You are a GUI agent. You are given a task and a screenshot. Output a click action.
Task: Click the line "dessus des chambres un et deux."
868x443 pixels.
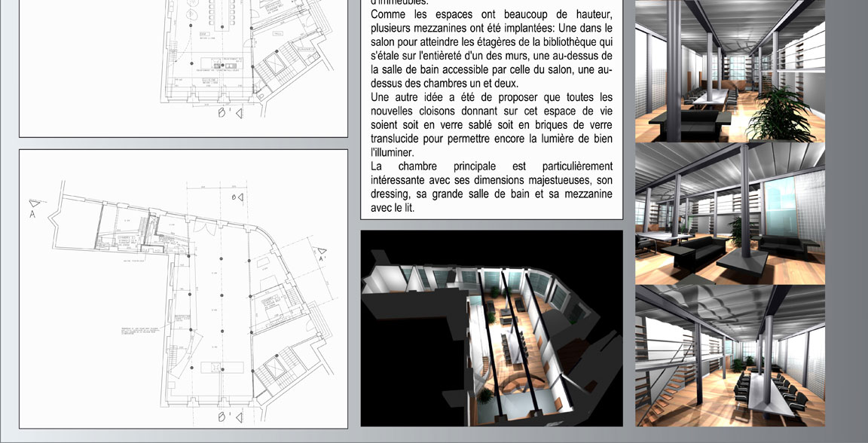(x=444, y=84)
